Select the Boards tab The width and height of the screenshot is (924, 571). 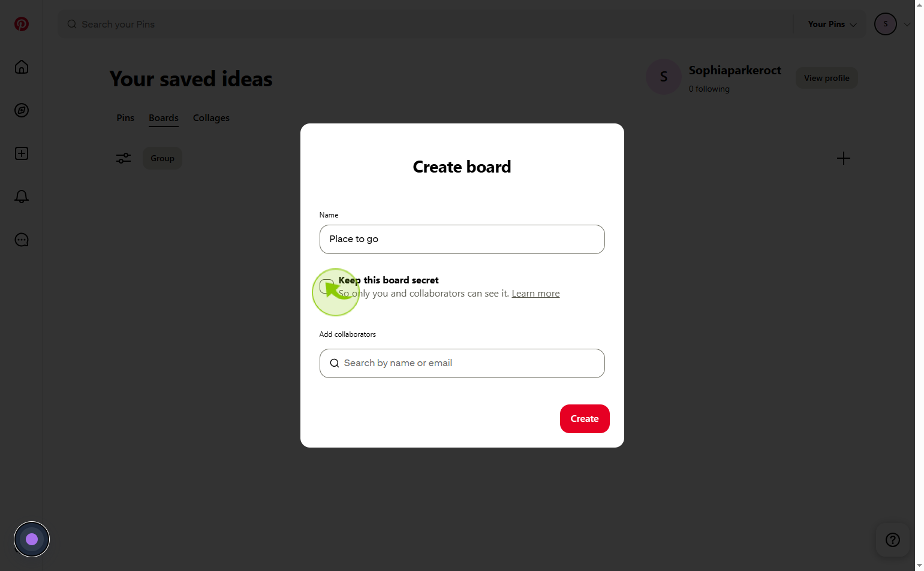point(164,118)
